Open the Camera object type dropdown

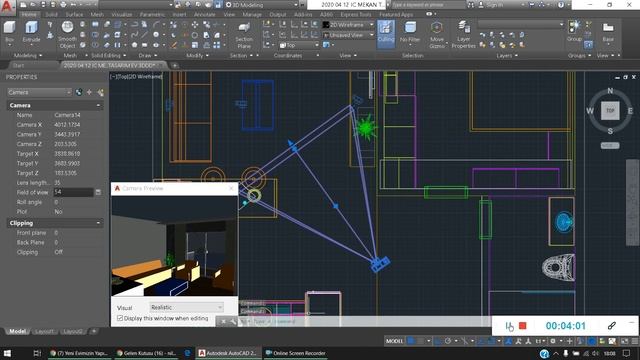click(x=39, y=92)
